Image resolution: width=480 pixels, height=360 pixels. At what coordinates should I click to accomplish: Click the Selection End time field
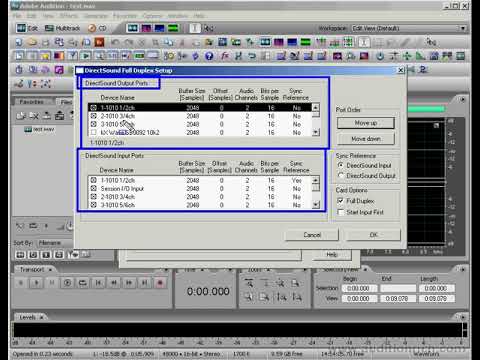(x=398, y=288)
